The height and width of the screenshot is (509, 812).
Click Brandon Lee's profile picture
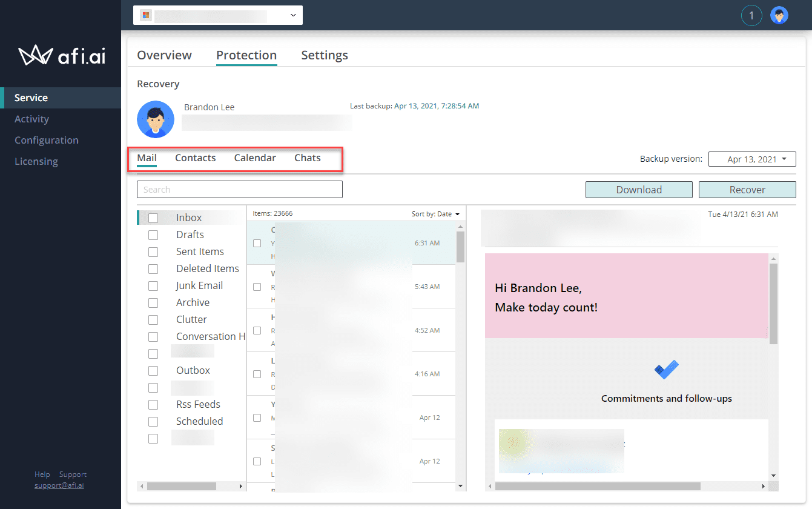(155, 119)
